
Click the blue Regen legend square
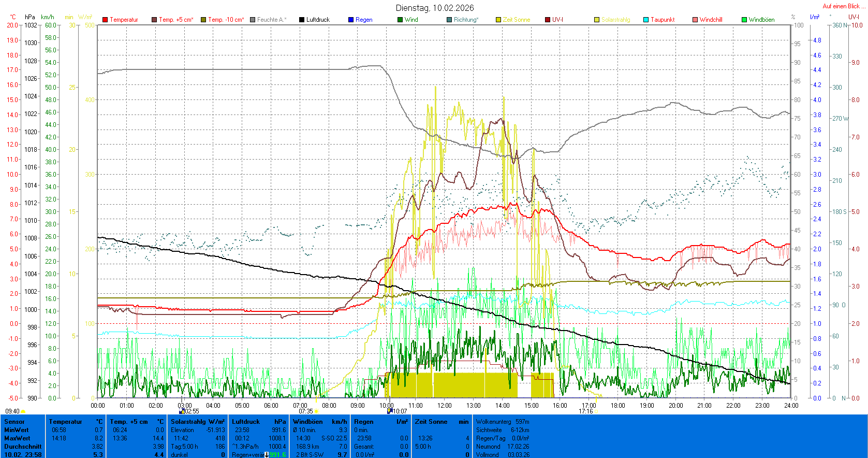point(351,20)
